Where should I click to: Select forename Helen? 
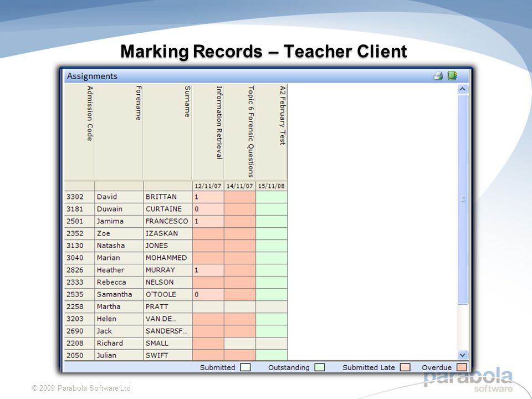pos(119,319)
